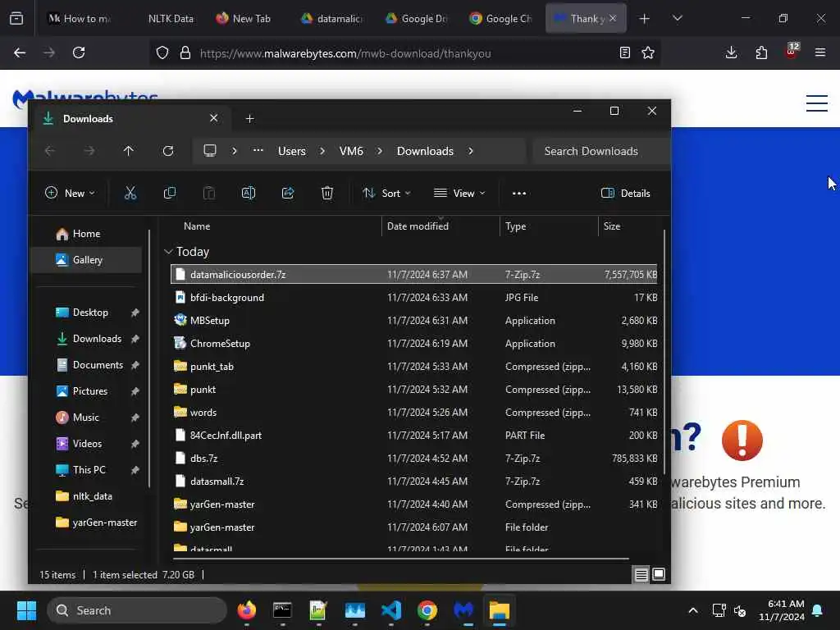Click Windows Start button
Image resolution: width=840 pixels, height=630 pixels.
(x=26, y=610)
